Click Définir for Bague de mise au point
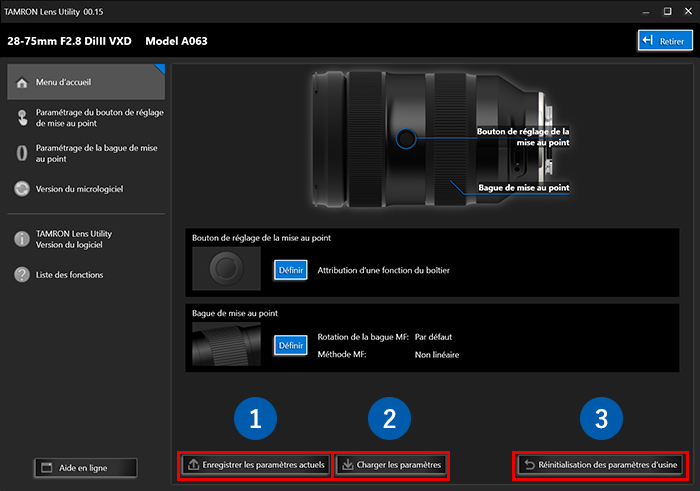The width and height of the screenshot is (700, 491). coord(291,345)
